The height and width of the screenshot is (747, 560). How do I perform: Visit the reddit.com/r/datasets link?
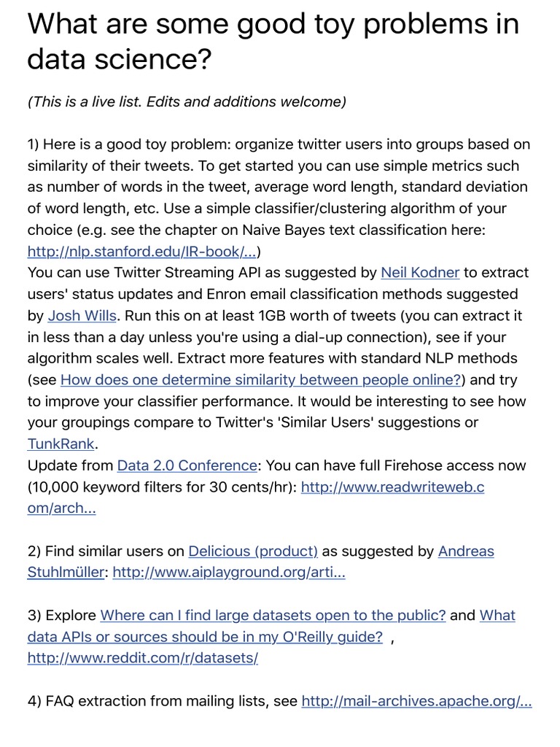[x=143, y=658]
